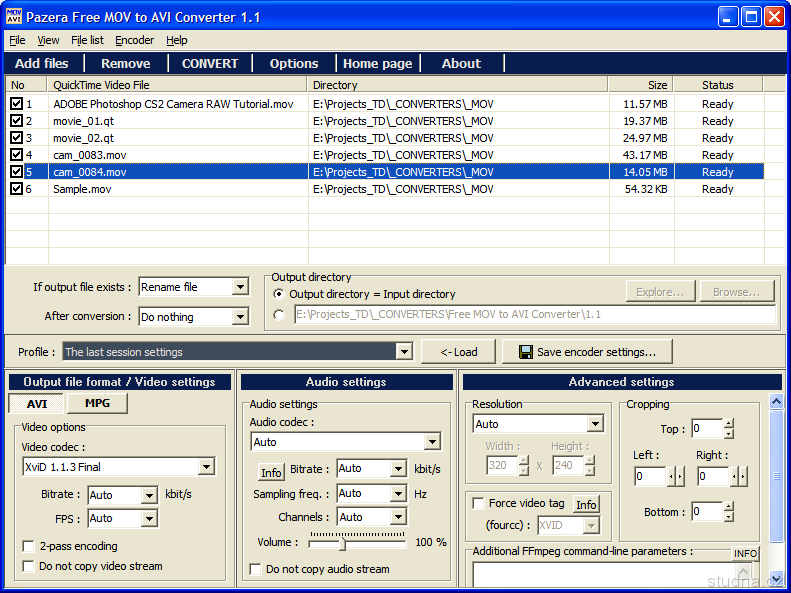The image size is (791, 593).
Task: Click the floppy disk Save encoder settings icon
Action: click(524, 352)
